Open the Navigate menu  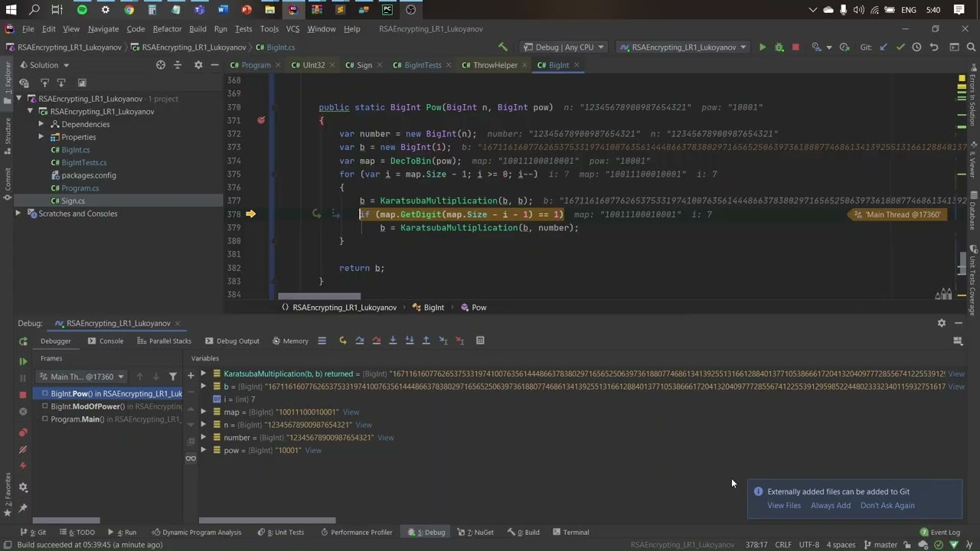[103, 29]
